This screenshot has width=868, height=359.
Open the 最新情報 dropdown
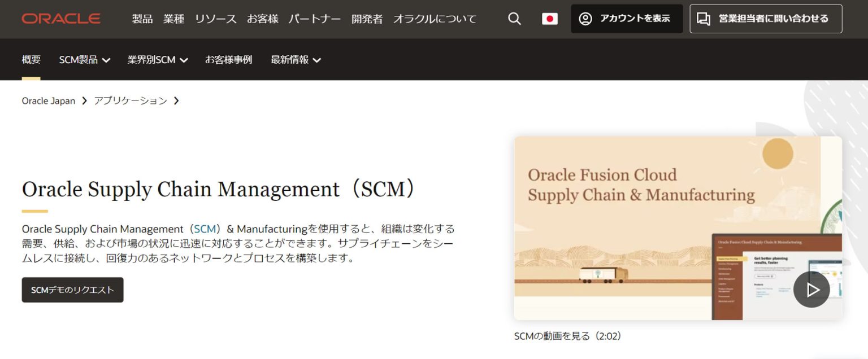(292, 60)
